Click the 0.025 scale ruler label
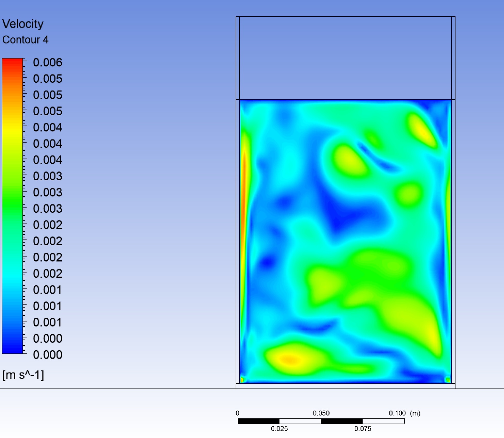Screen dimensions: 504x438 point(279,429)
